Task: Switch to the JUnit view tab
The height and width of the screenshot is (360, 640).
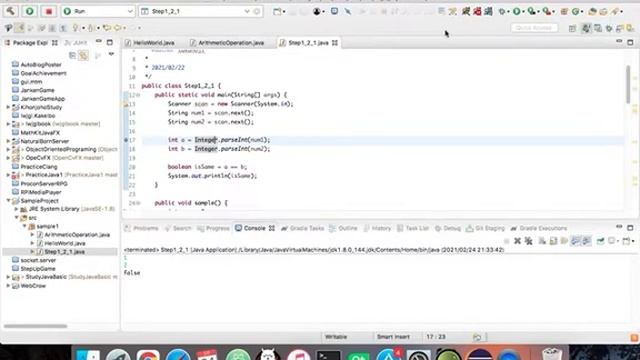Action: point(76,43)
